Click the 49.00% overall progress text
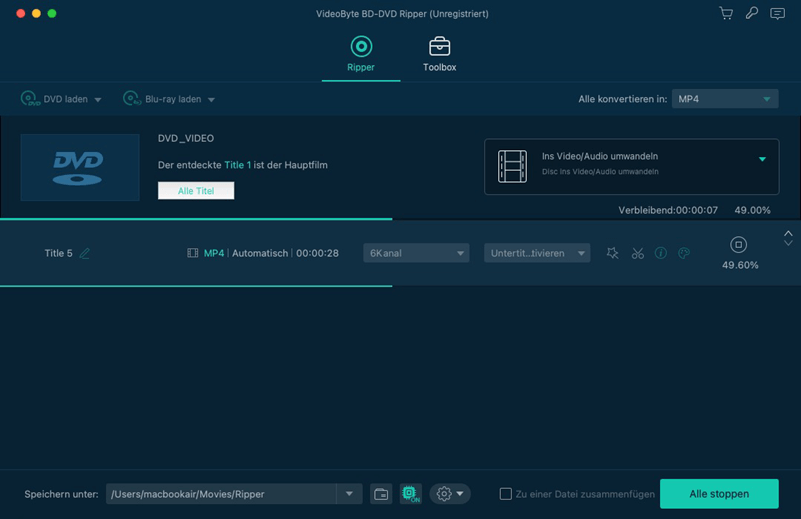The width and height of the screenshot is (801, 519). (x=752, y=210)
